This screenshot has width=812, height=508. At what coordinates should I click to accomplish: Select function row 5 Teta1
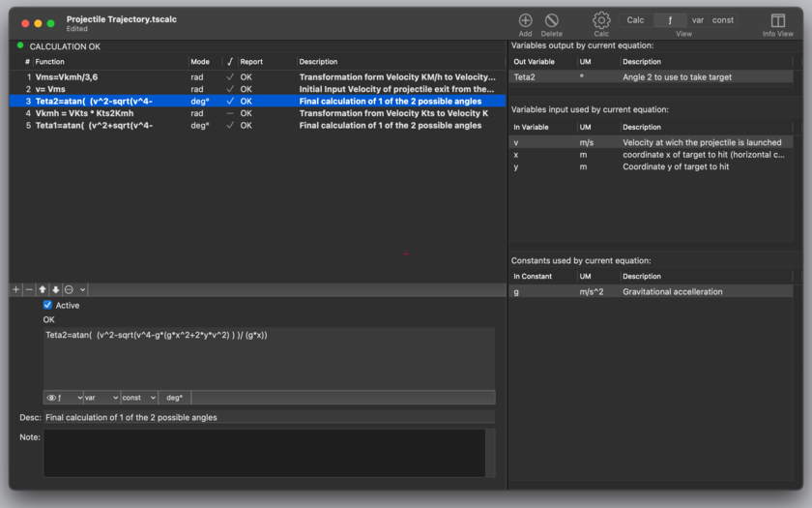coord(257,126)
